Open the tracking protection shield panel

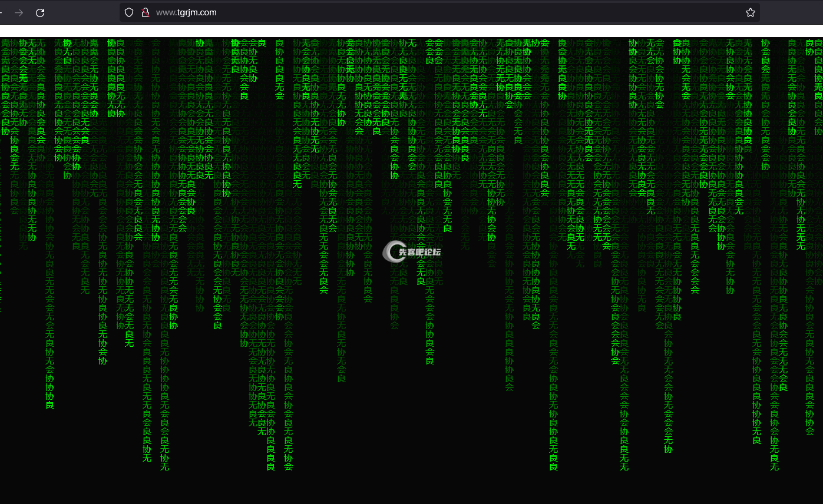click(x=129, y=12)
